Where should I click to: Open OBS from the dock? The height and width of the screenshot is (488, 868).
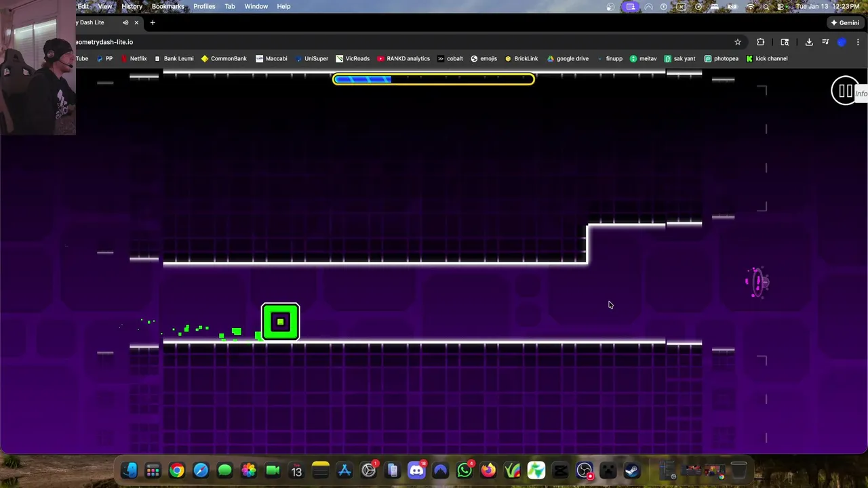585,470
